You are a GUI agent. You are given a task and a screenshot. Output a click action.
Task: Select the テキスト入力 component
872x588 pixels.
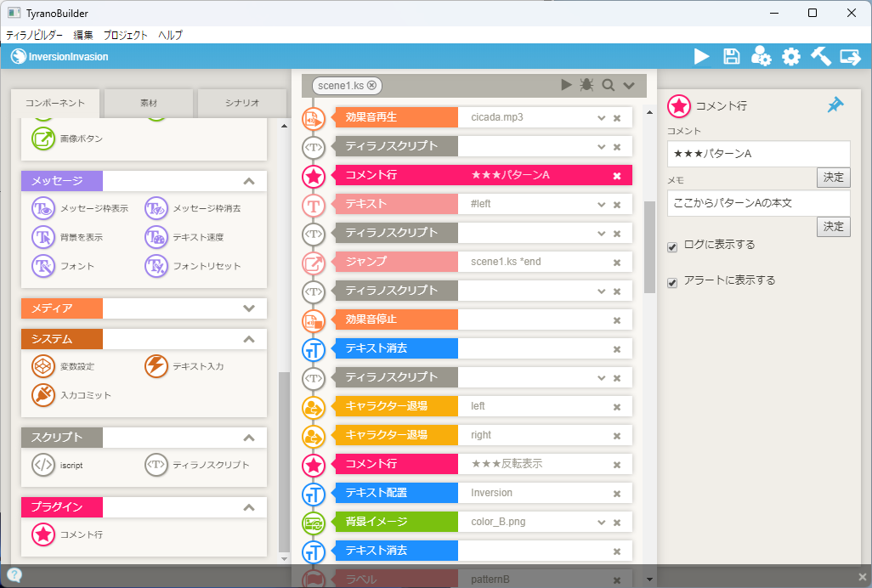[156, 366]
